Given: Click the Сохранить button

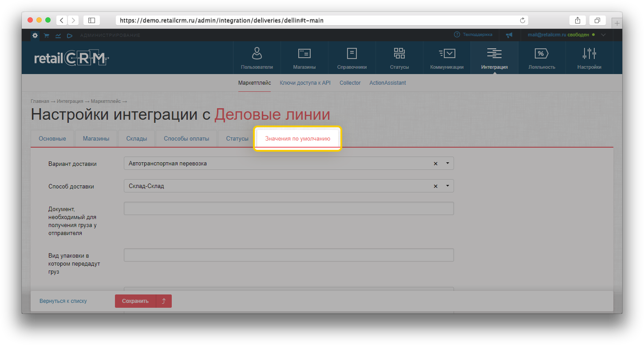Looking at the screenshot, I should pyautogui.click(x=135, y=301).
